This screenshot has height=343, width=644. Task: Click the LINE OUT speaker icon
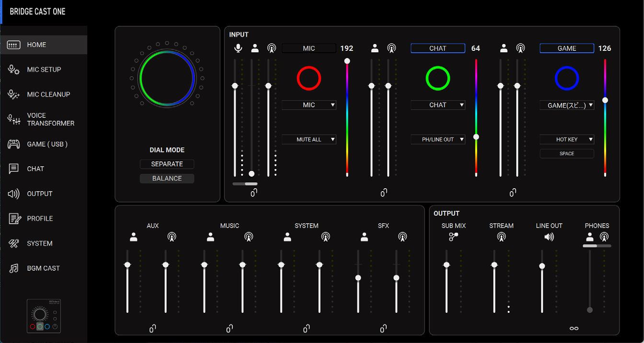[x=549, y=237]
